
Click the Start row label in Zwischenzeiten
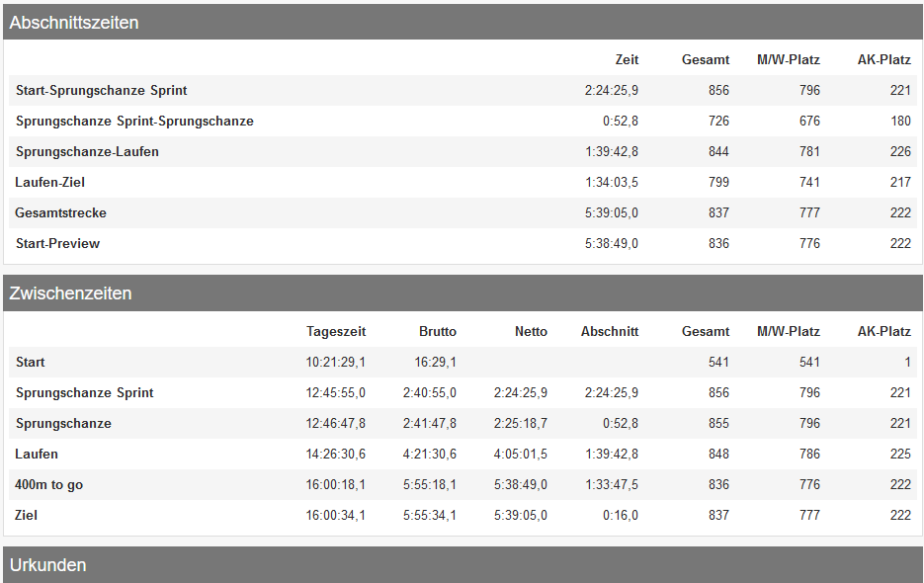point(31,363)
